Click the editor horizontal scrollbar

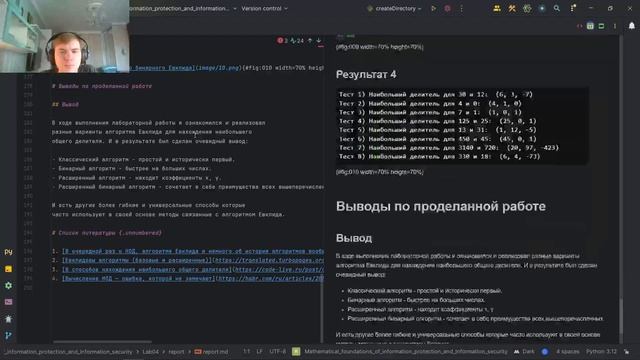click(x=102, y=342)
